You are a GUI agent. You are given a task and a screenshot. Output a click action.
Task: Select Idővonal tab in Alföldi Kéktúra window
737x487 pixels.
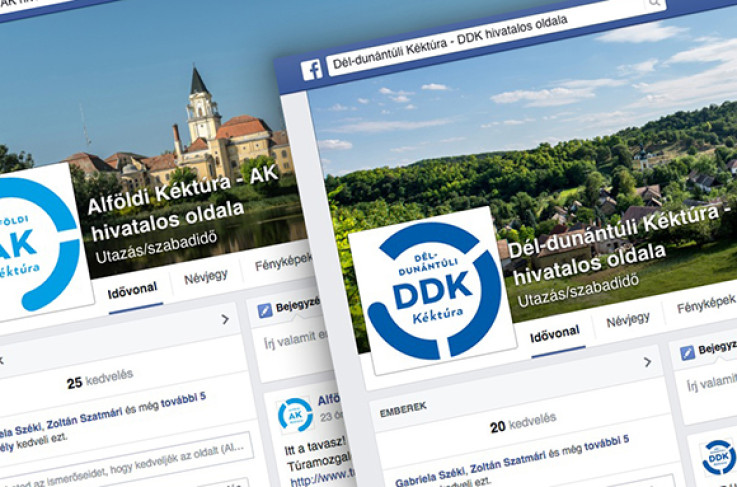click(x=132, y=290)
